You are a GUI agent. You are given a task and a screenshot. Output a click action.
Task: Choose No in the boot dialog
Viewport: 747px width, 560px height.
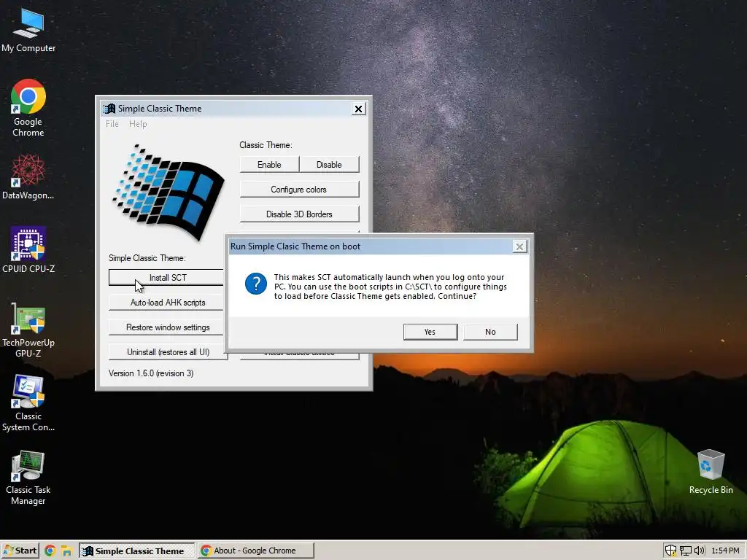click(x=490, y=332)
